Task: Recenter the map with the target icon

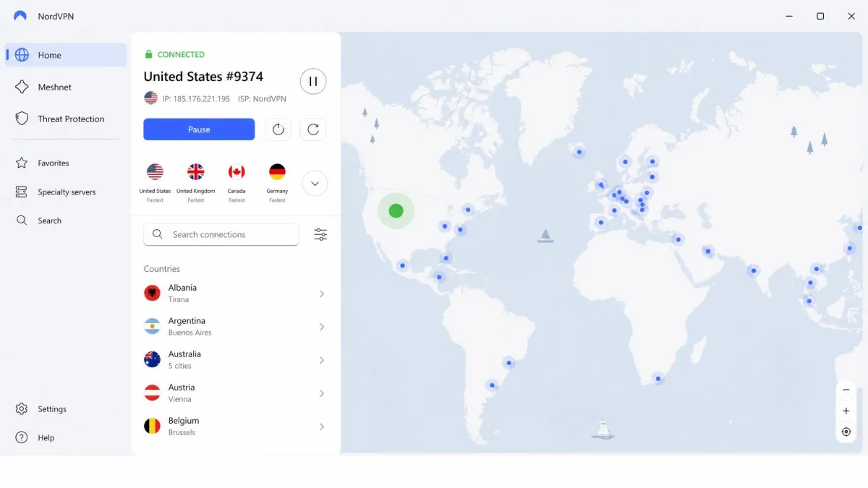Action: coord(846,432)
